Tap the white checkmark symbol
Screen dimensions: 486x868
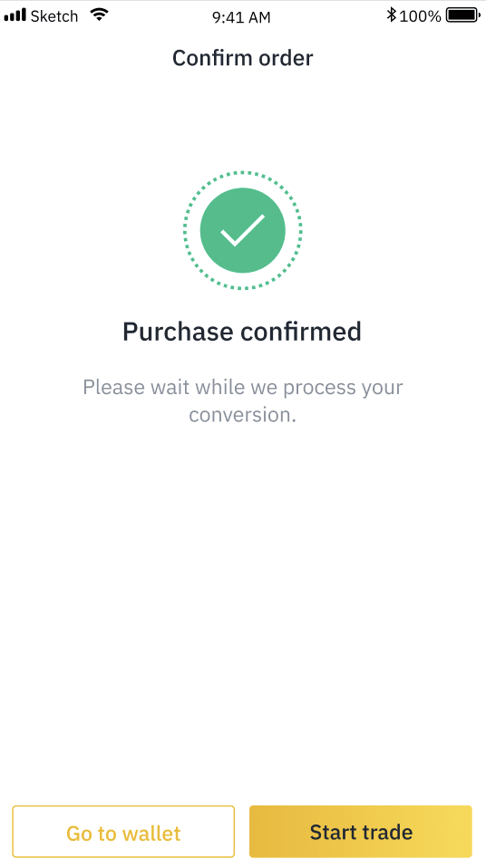[x=242, y=230]
